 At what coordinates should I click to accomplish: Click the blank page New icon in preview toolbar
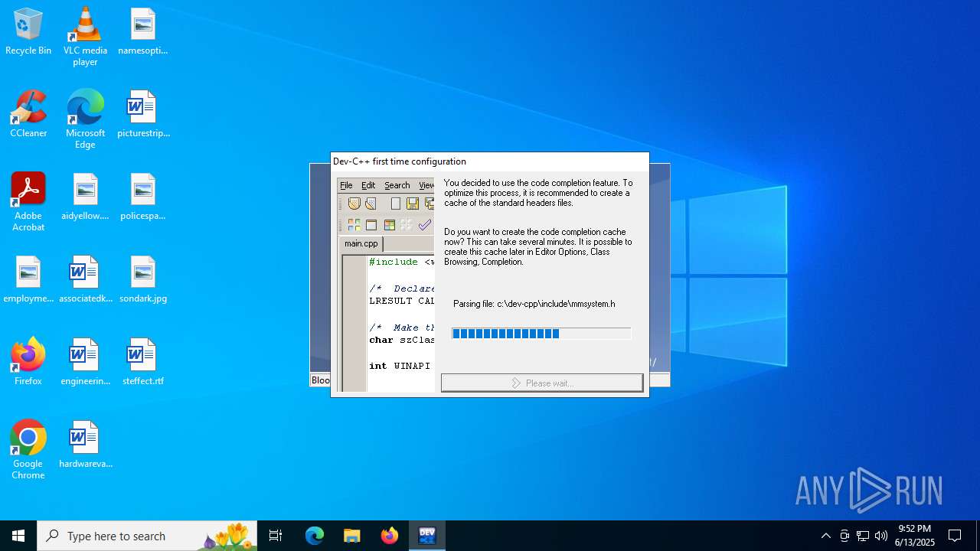click(x=395, y=204)
